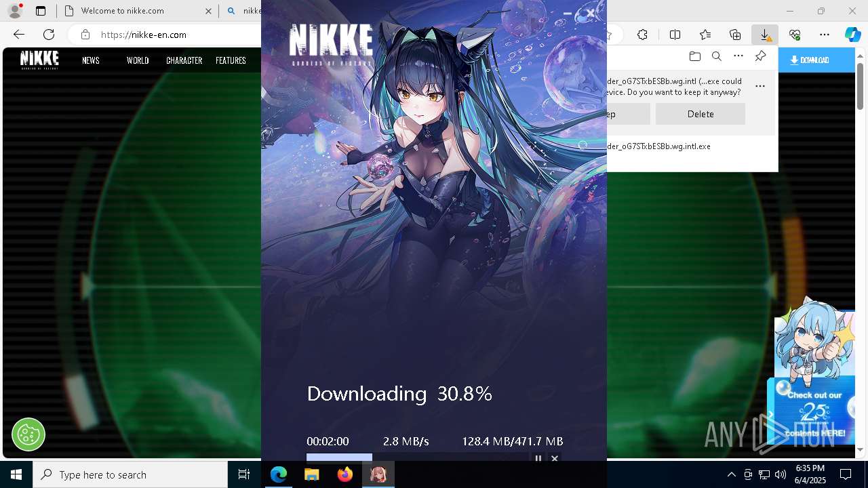Image resolution: width=868 pixels, height=488 pixels.
Task: Click the wg.intl.exe downloaded file entry
Action: click(x=659, y=146)
